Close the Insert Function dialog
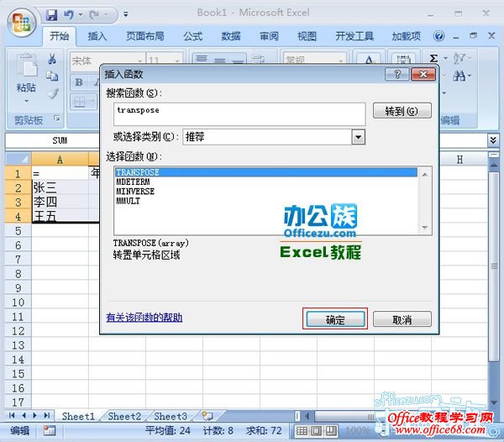Image resolution: width=504 pixels, height=442 pixels. point(423,74)
